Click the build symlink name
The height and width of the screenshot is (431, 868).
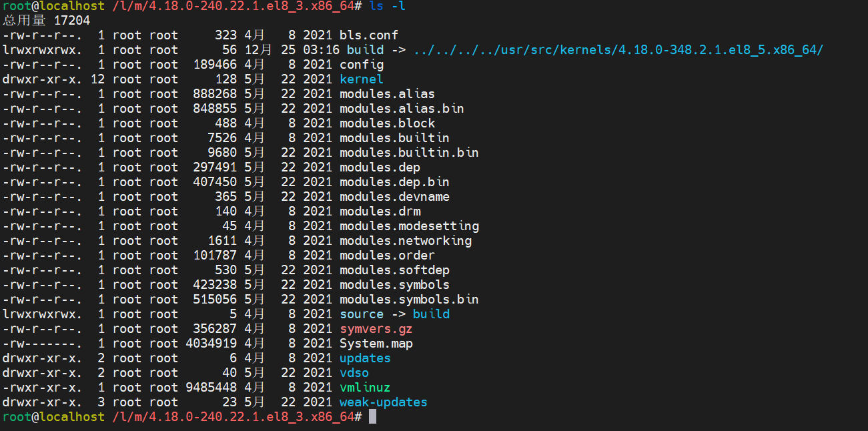coord(362,50)
